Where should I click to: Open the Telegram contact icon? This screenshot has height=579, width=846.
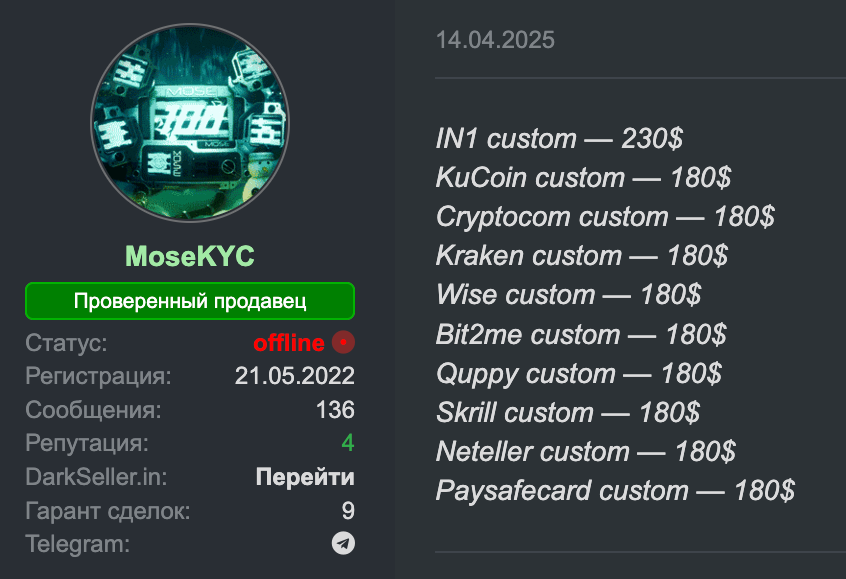343,544
